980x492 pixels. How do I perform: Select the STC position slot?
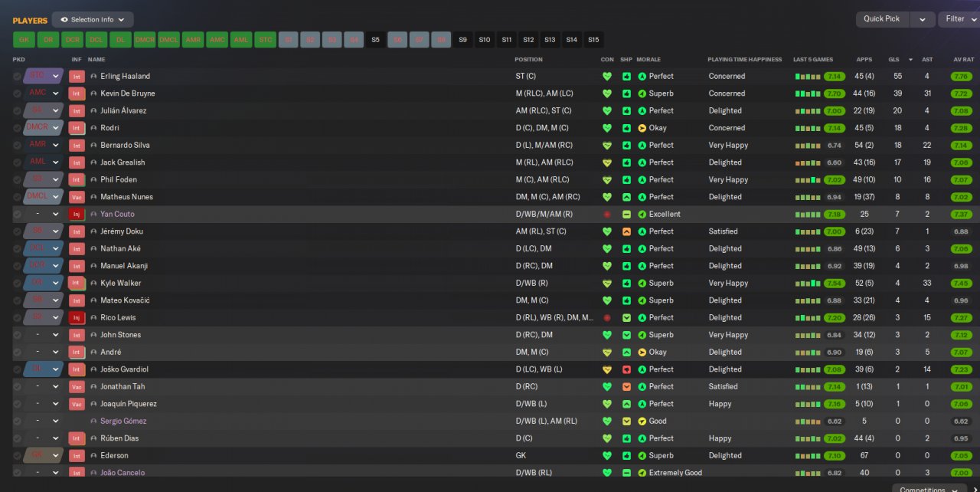[265, 39]
